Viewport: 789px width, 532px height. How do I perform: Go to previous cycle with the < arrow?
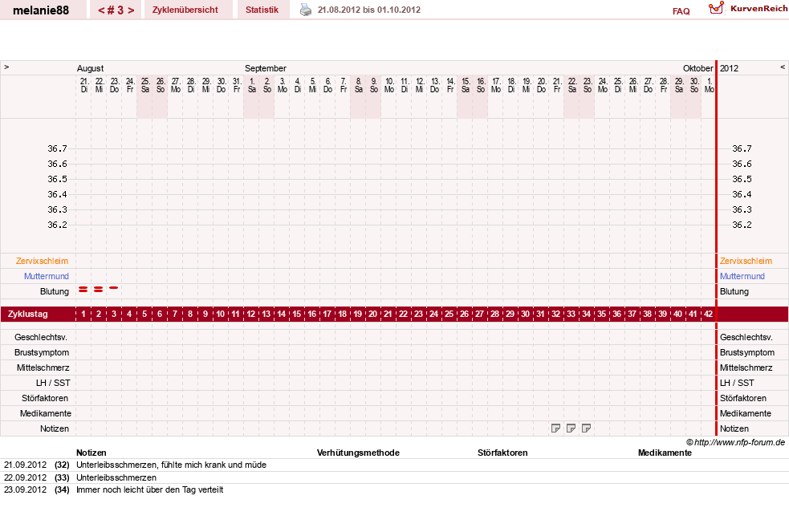point(101,10)
